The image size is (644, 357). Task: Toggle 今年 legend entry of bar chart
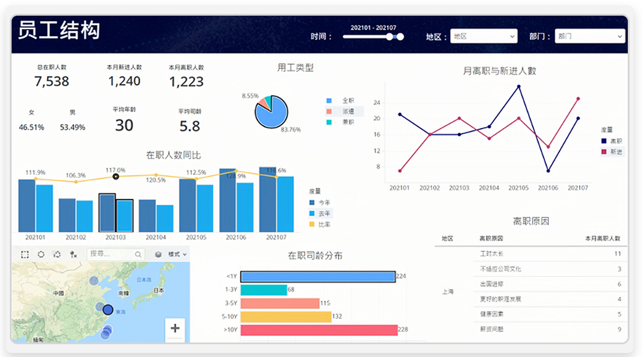pos(319,202)
